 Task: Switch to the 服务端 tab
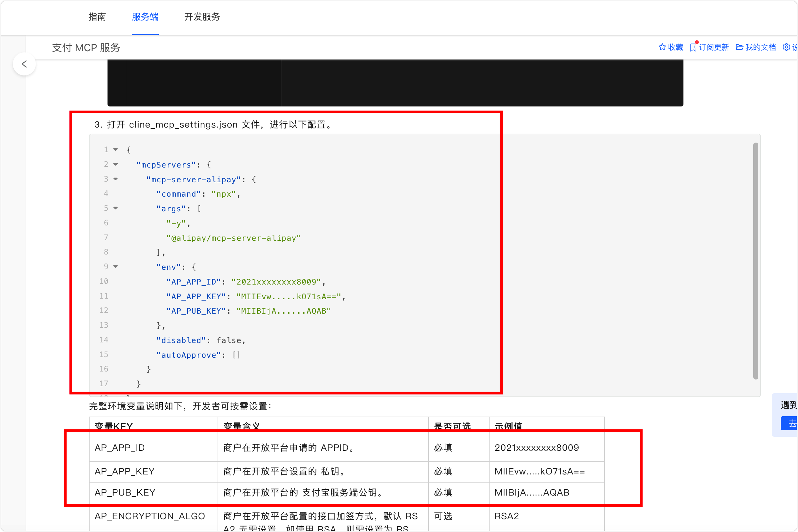[145, 17]
